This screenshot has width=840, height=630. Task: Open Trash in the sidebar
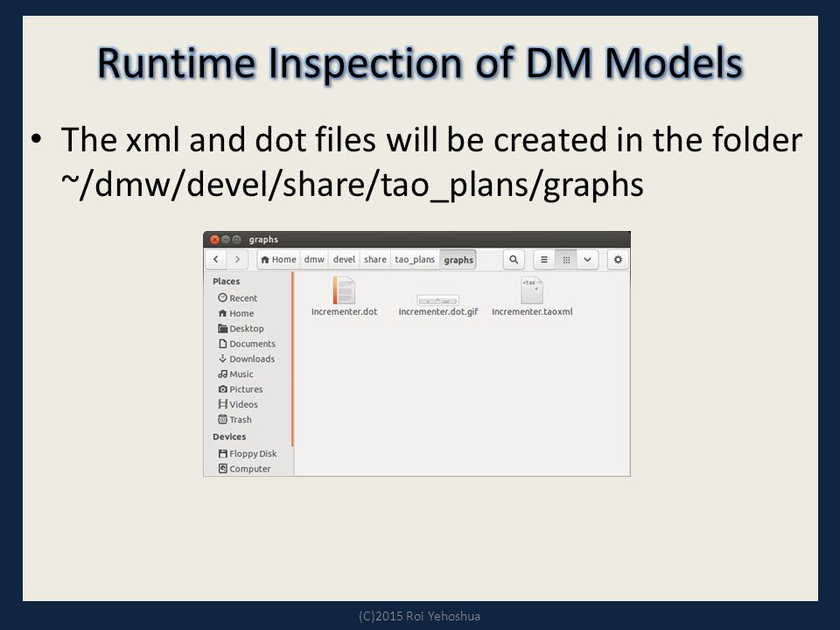pyautogui.click(x=234, y=419)
